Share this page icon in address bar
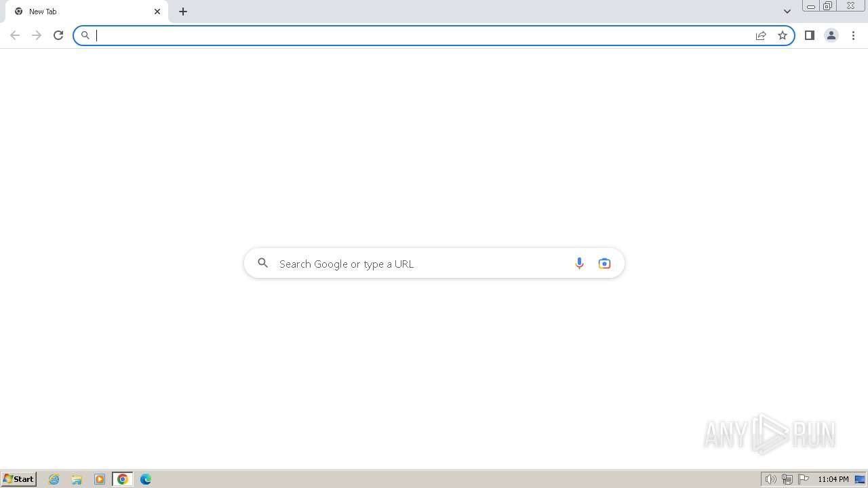Screen dimensions: 868x488 point(761,35)
